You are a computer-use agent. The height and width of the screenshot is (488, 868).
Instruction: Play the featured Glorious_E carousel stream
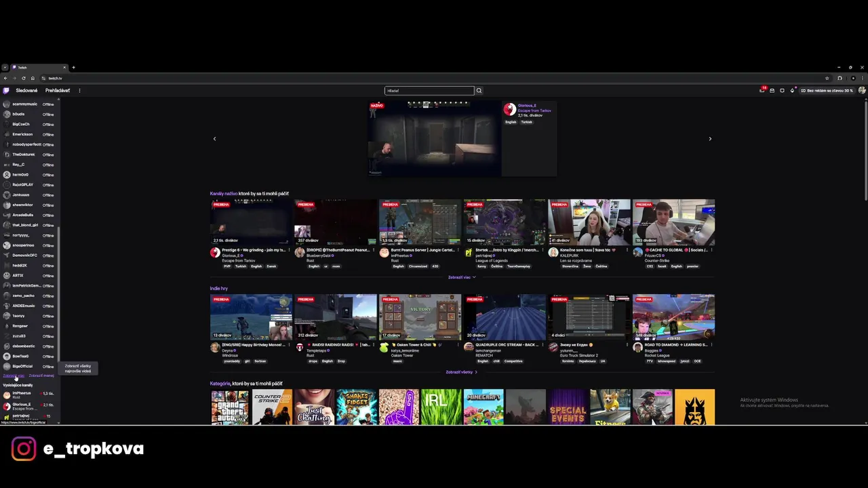[x=435, y=138]
